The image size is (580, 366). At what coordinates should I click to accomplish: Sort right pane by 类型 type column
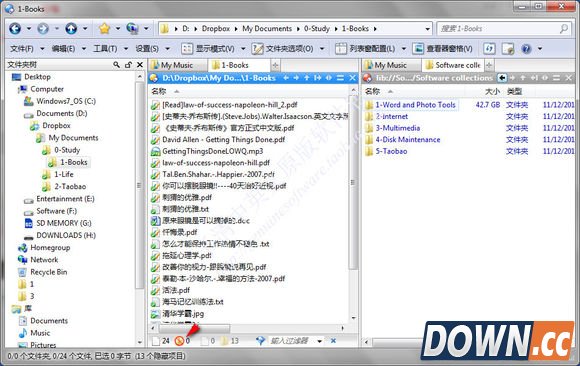click(x=515, y=91)
